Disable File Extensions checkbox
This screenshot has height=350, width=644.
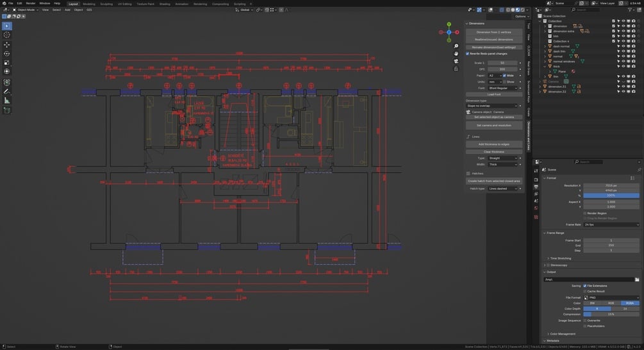click(x=585, y=285)
